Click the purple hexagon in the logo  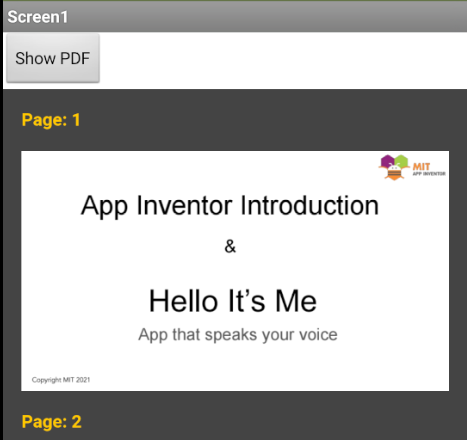[387, 161]
